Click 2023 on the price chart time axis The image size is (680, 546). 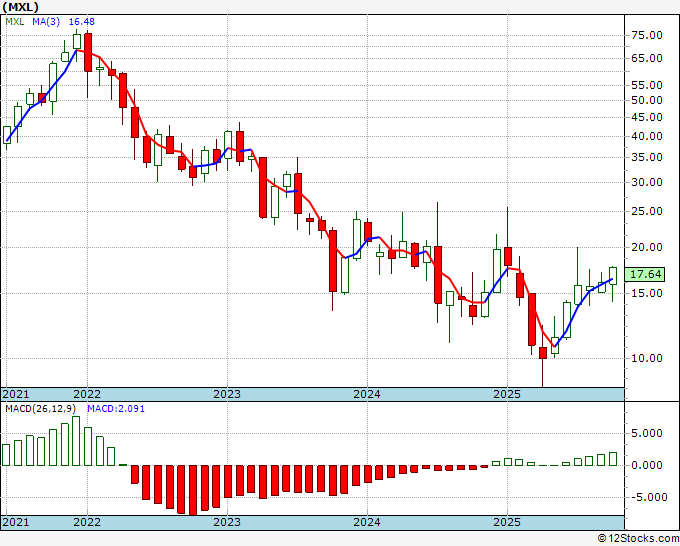227,394
